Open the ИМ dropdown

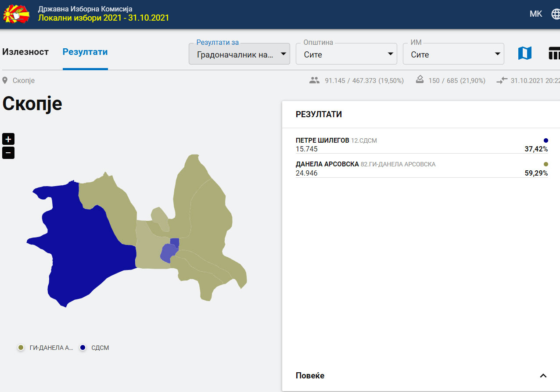tap(453, 54)
